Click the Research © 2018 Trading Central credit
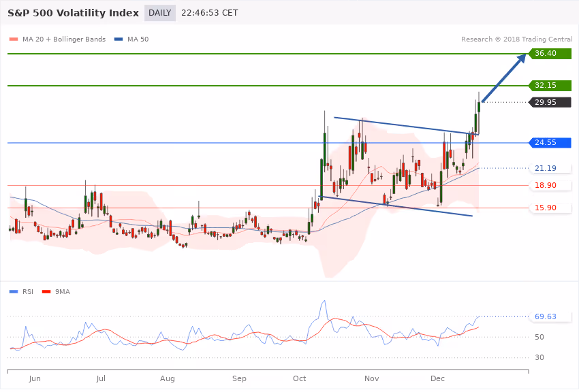The height and width of the screenshot is (392, 579). [516, 39]
